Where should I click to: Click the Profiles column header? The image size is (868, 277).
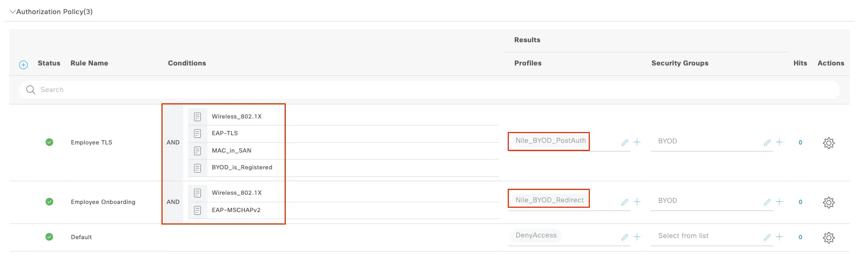pyautogui.click(x=528, y=63)
